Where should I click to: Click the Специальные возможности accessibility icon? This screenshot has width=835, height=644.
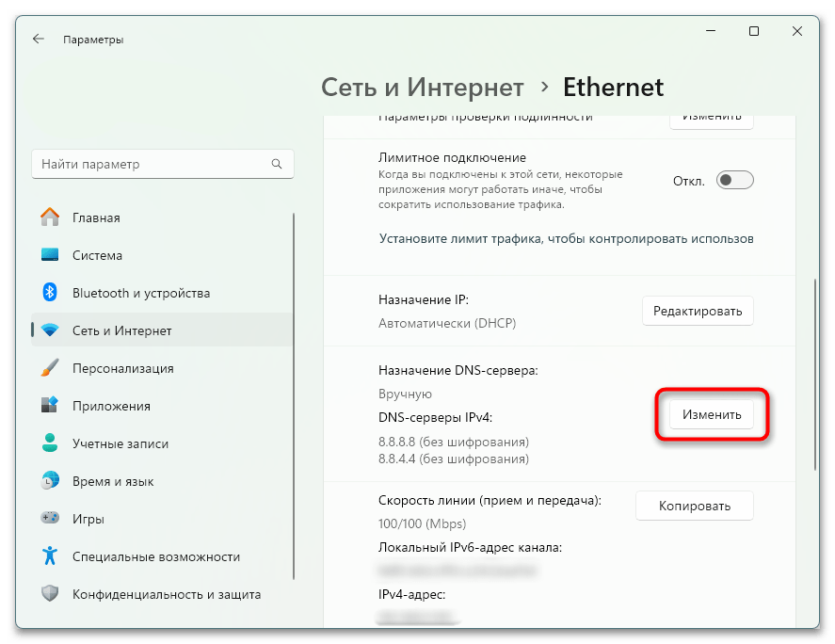click(50, 555)
